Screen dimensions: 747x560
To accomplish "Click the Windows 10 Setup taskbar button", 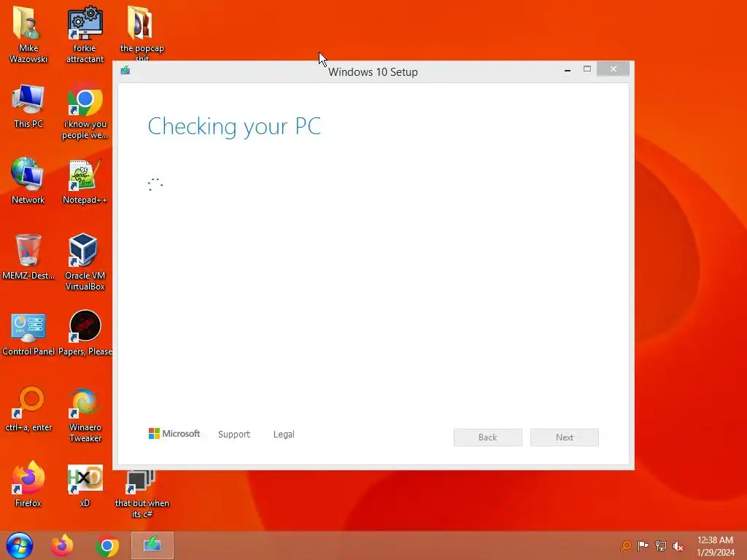I will point(152,545).
